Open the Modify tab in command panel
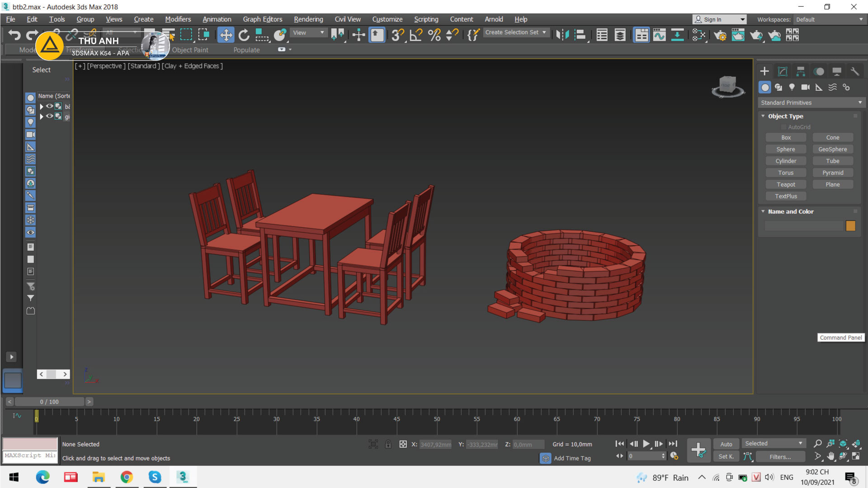868x488 pixels. pos(783,71)
